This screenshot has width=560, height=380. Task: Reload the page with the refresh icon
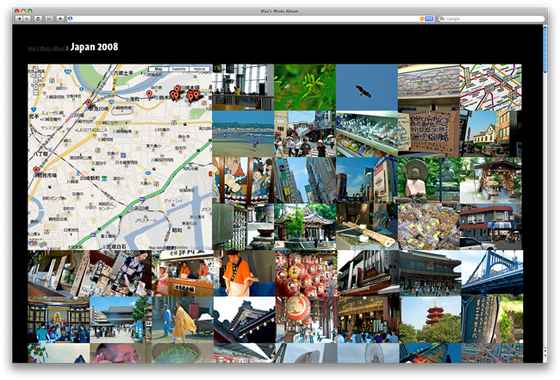[x=38, y=19]
